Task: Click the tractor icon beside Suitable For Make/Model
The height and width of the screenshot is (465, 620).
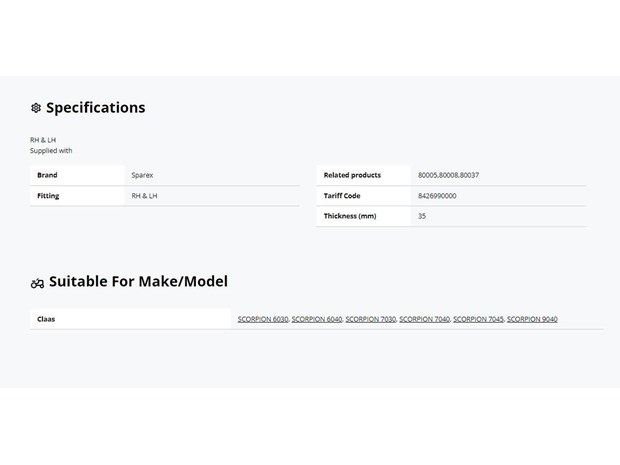Action: tap(38, 283)
